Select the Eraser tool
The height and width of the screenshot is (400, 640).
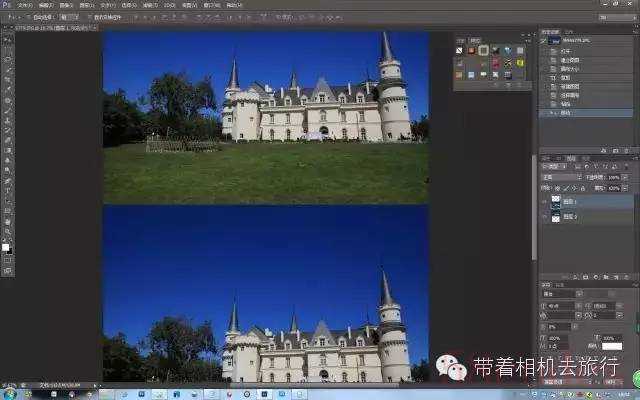(7, 140)
